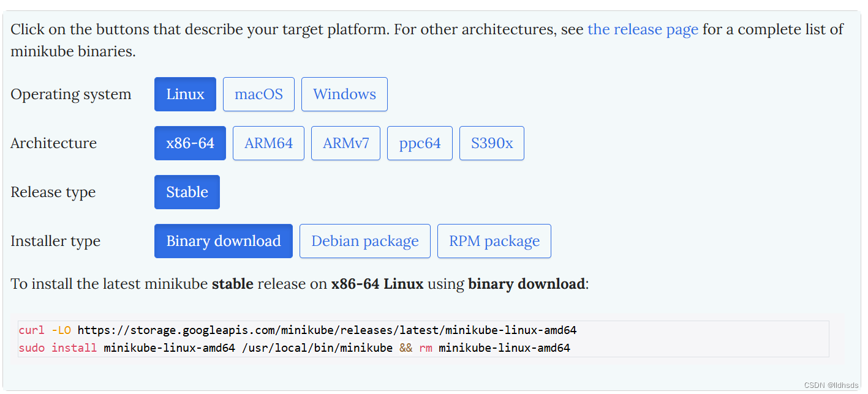
Task: Click the Operating system label
Action: (x=71, y=94)
